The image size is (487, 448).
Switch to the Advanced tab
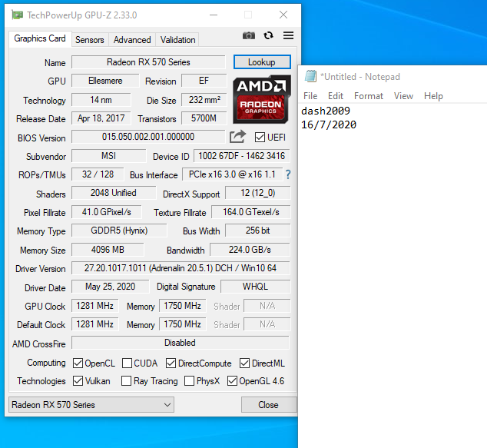132,40
